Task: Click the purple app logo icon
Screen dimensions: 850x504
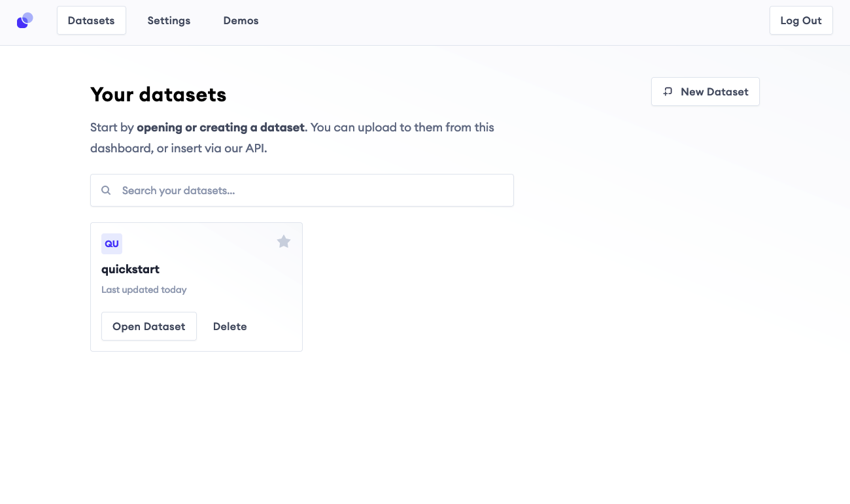Action: click(25, 20)
